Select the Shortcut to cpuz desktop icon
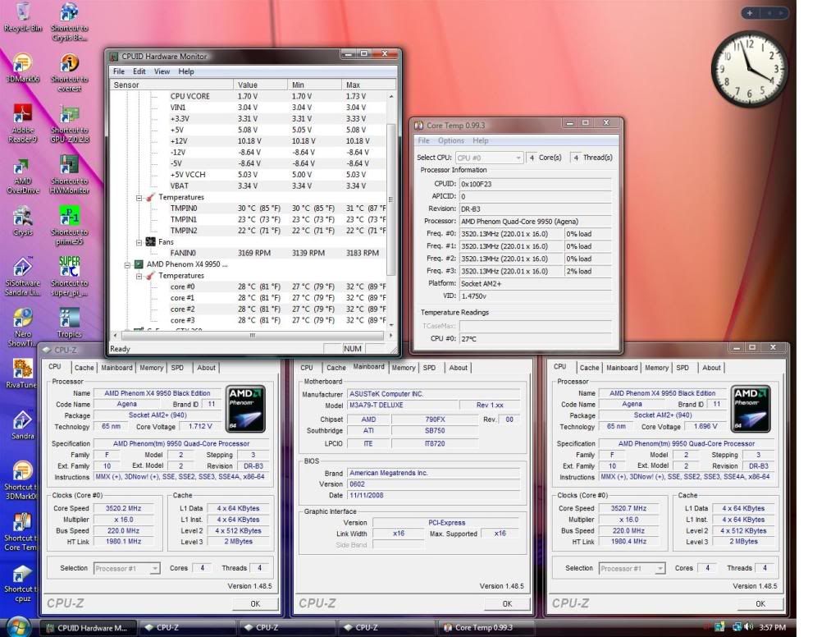 [21, 584]
